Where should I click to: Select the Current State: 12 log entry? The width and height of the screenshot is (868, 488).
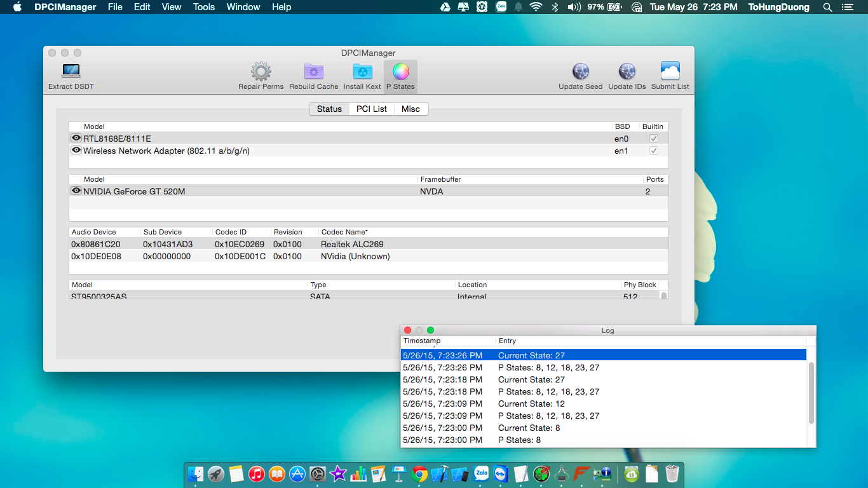tap(531, 403)
